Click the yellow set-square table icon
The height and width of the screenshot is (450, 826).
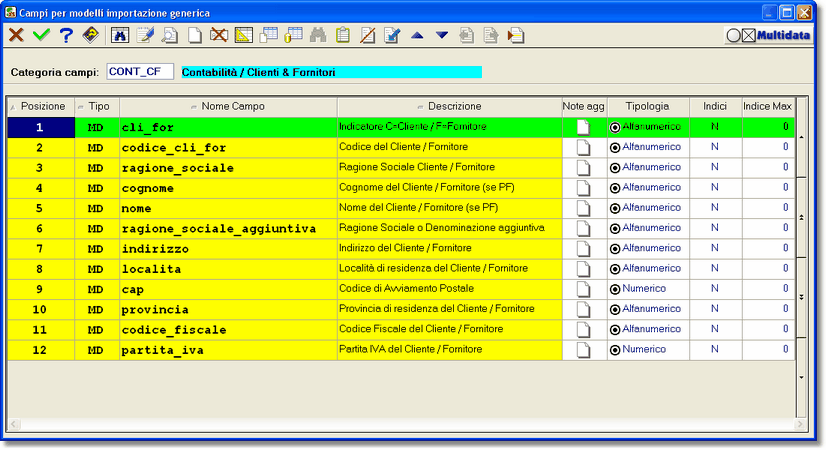pyautogui.click(x=243, y=35)
